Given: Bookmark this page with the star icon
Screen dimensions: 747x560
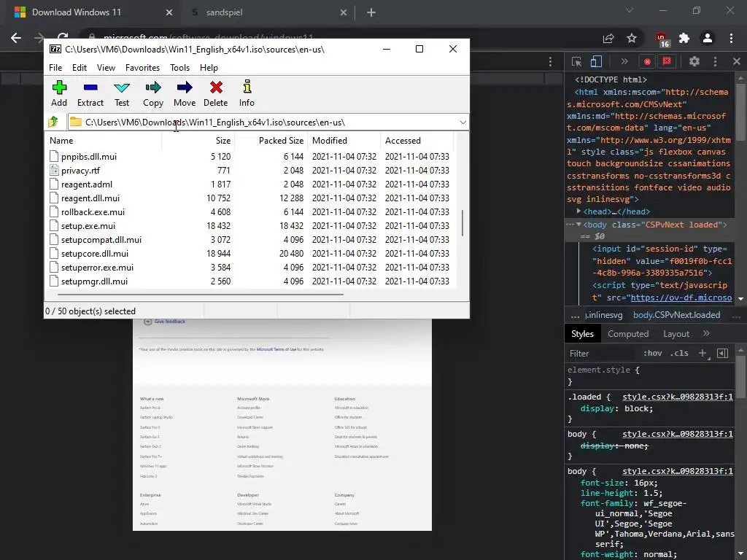Looking at the screenshot, I should tap(632, 38).
